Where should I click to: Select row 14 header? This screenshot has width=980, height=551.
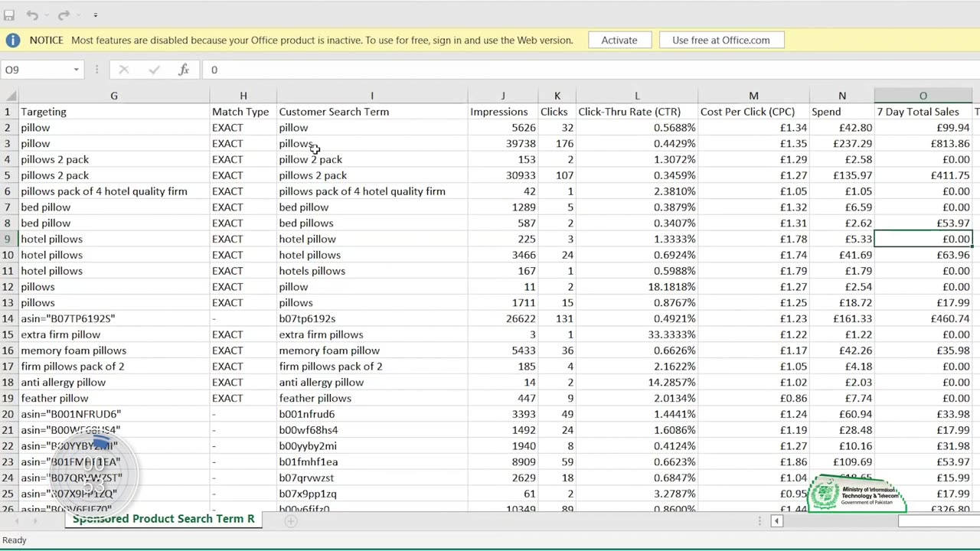click(9, 318)
